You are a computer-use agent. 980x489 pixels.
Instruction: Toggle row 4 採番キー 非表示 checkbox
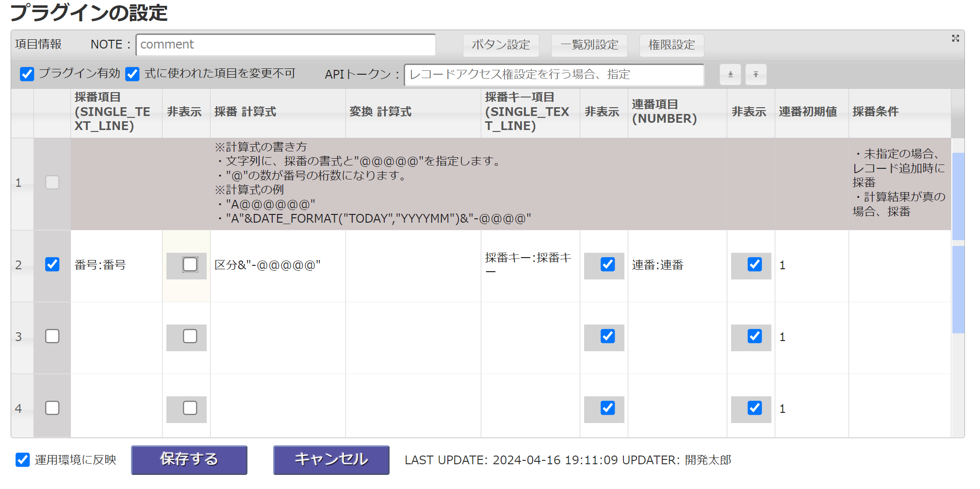tap(608, 408)
